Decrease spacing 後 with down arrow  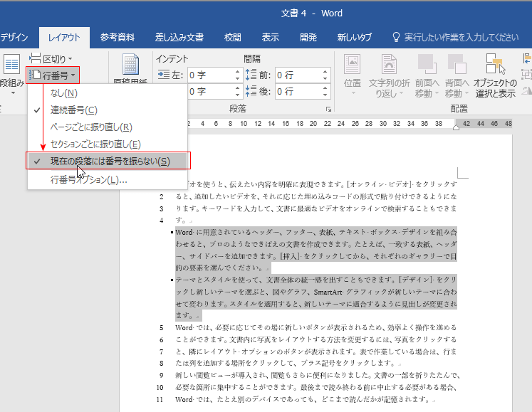pyautogui.click(x=325, y=95)
